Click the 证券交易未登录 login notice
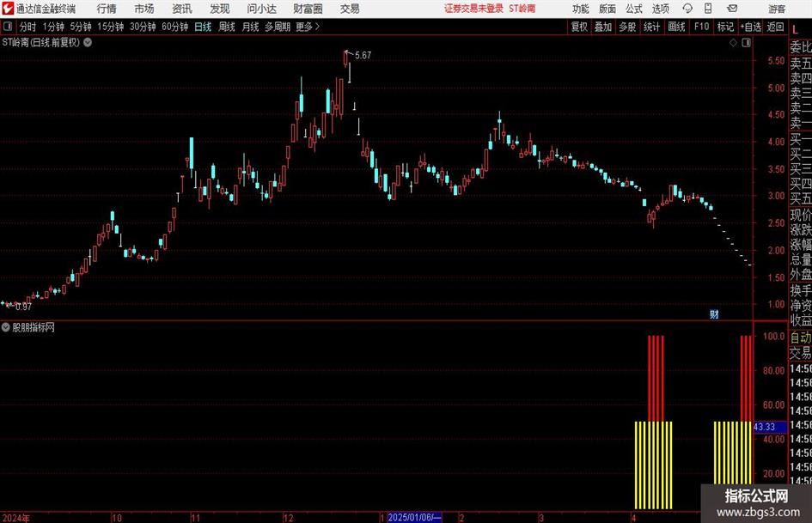Image resolution: width=812 pixels, height=523 pixels. pos(473,9)
